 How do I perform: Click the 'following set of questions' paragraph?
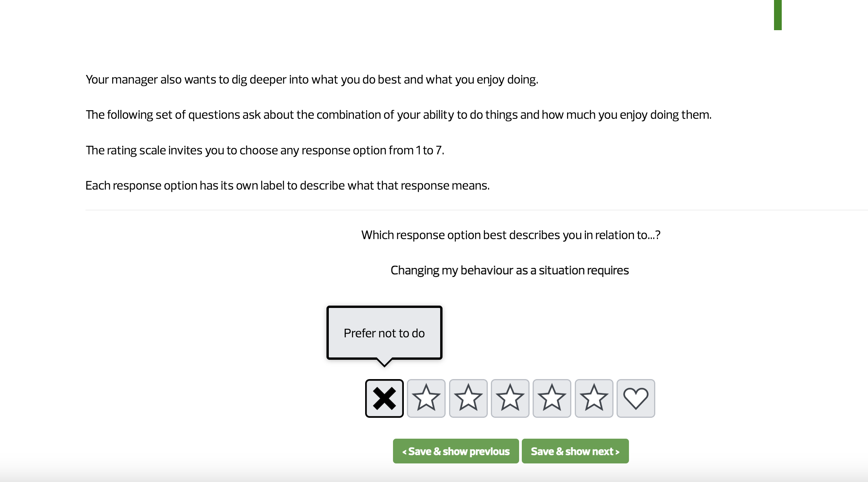pyautogui.click(x=398, y=115)
